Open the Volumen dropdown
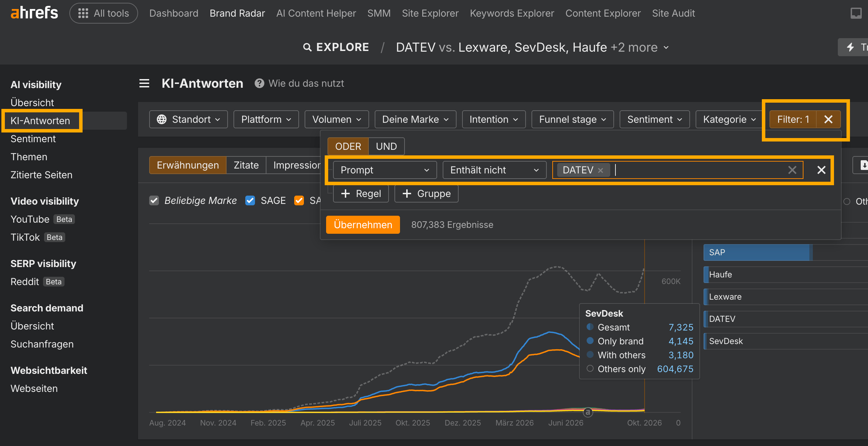 (337, 119)
